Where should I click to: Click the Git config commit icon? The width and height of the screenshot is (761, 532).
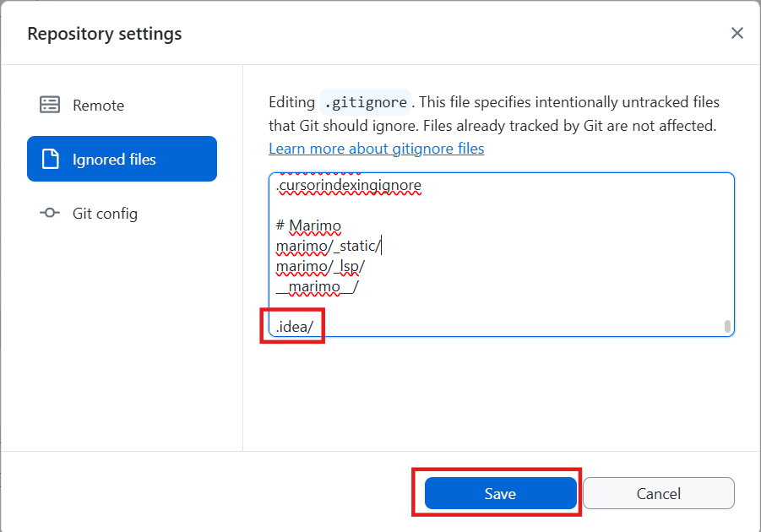(50, 213)
